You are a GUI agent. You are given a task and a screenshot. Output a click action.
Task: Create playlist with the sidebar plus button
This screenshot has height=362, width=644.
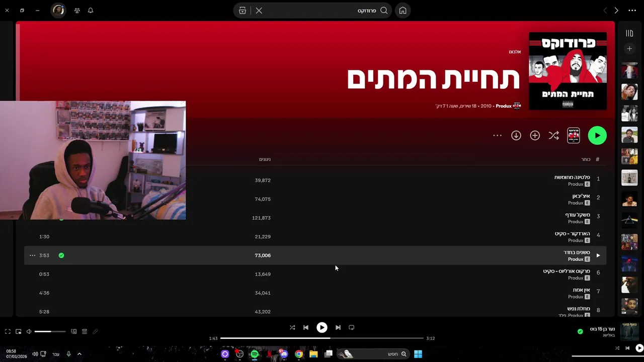[629, 49]
